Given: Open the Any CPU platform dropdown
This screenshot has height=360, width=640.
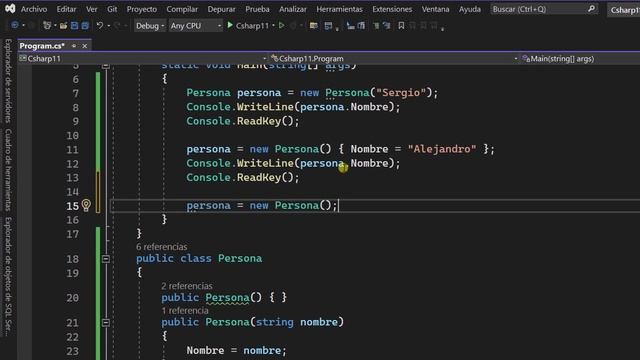Looking at the screenshot, I should pyautogui.click(x=195, y=26).
